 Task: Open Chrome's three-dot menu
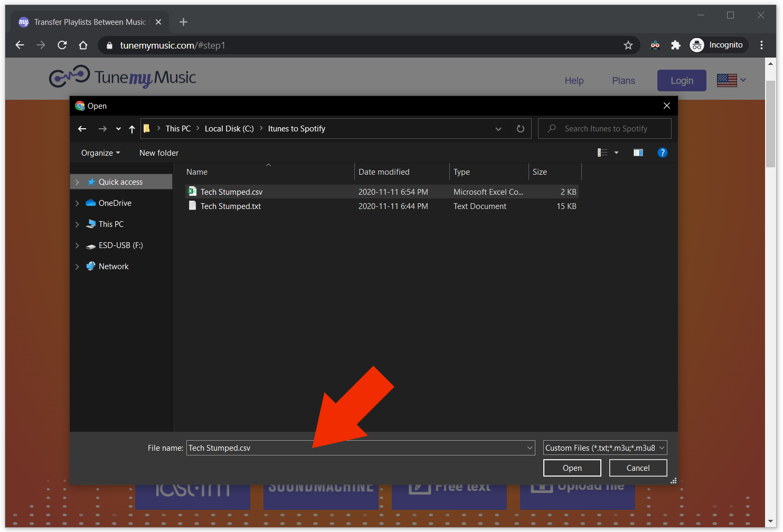pyautogui.click(x=761, y=45)
